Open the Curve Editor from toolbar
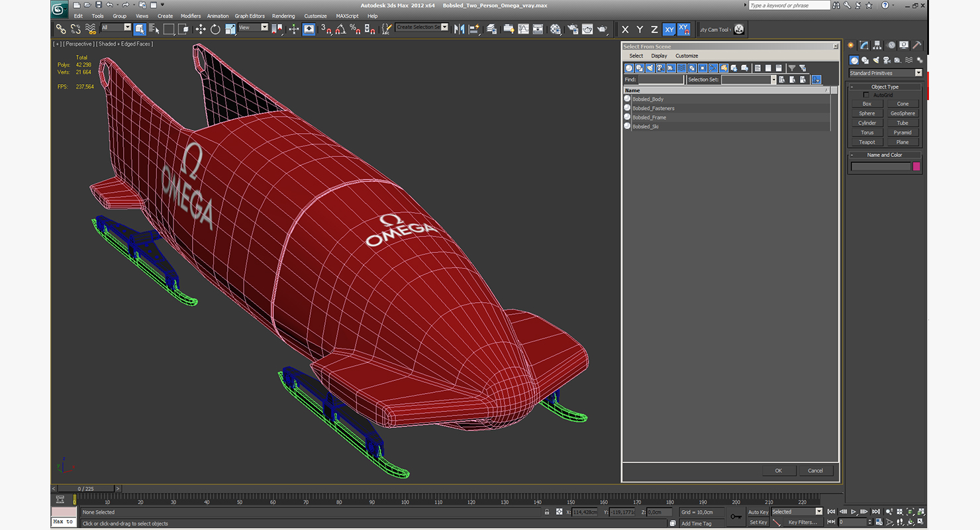Viewport: 980px width, 530px height. pyautogui.click(x=523, y=29)
